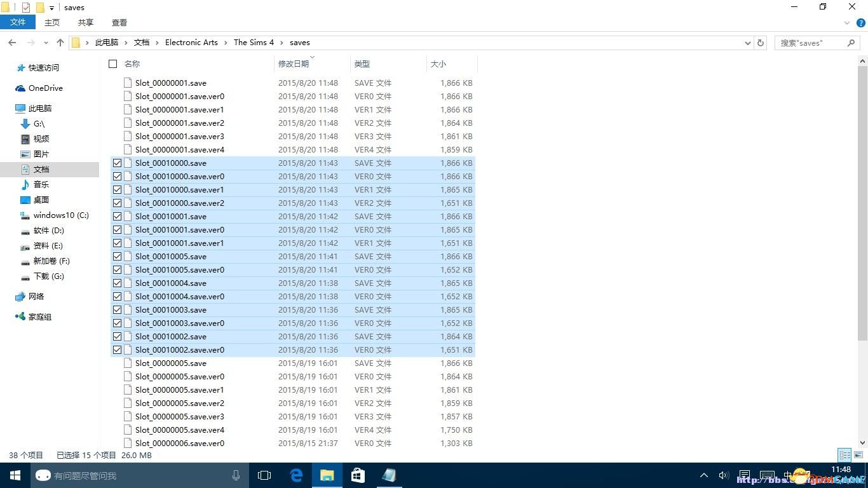Uncheck Slot_00010000.save.ver2 checkbox
The height and width of the screenshot is (488, 868).
117,203
